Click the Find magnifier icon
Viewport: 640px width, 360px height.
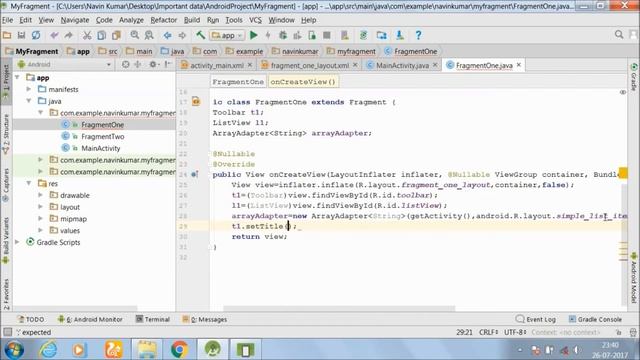pos(134,36)
